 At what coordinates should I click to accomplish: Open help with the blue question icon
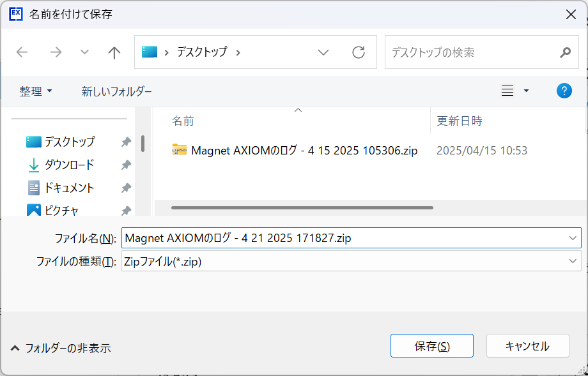[x=564, y=91]
